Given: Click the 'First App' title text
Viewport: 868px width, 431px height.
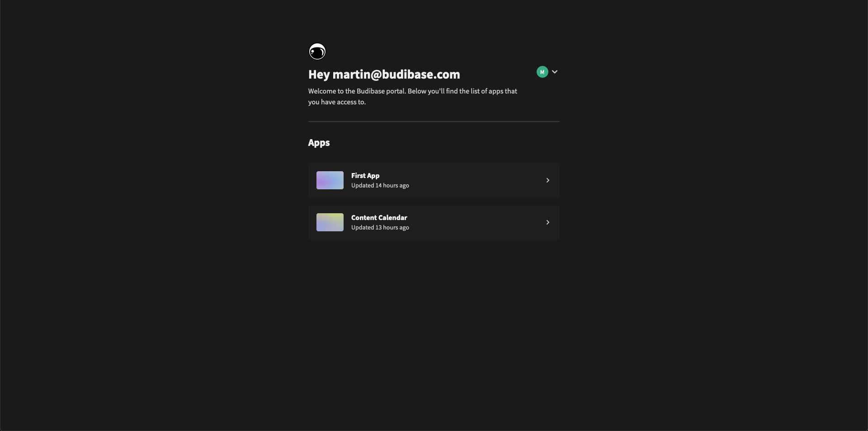Looking at the screenshot, I should (x=365, y=176).
